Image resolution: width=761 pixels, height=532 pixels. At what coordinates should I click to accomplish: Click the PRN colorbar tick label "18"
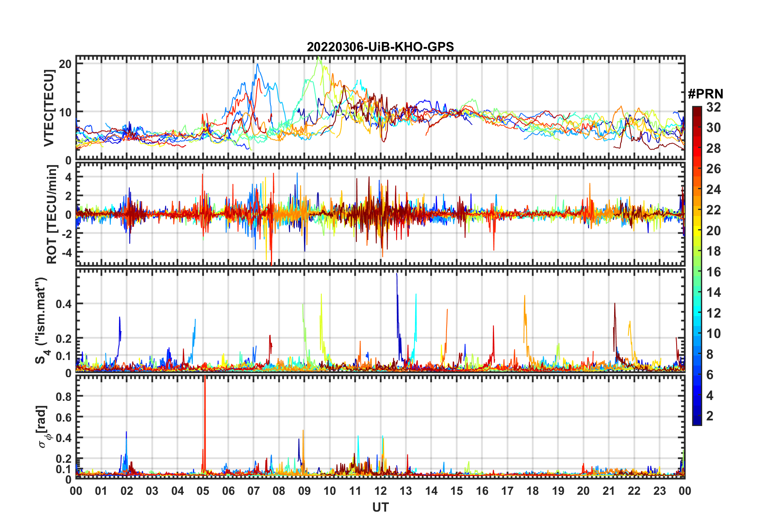(713, 251)
